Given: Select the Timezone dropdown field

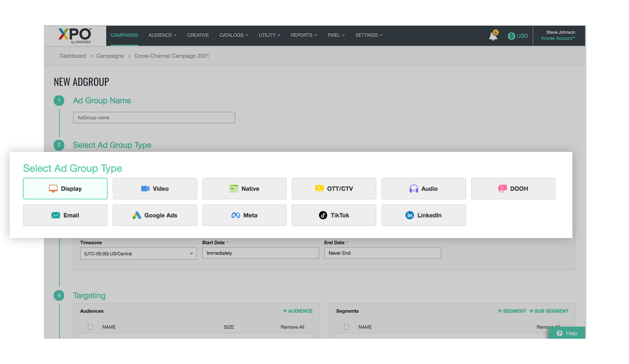Looking at the screenshot, I should 137,253.
